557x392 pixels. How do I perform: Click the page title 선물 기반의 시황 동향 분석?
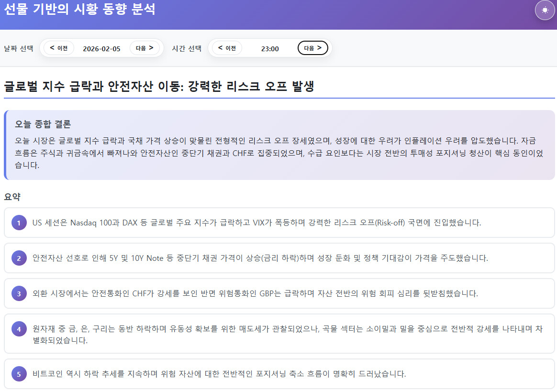pos(79,9)
